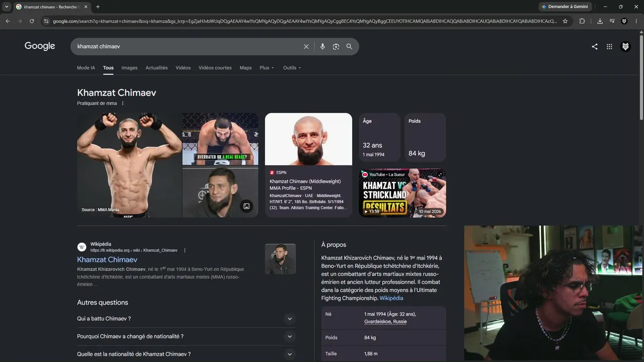Open the large MMA Mania fighter photo
Viewport: 644px width, 362px height.
129,165
